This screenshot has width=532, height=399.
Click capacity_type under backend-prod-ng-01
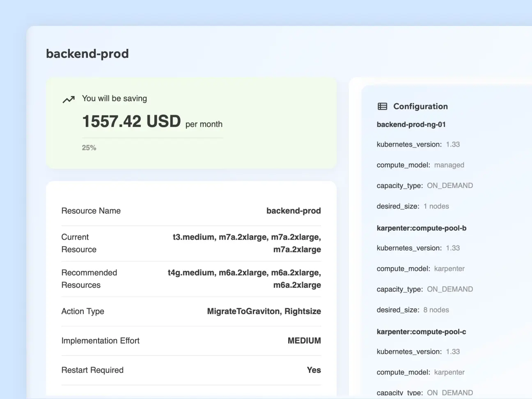(x=425, y=186)
